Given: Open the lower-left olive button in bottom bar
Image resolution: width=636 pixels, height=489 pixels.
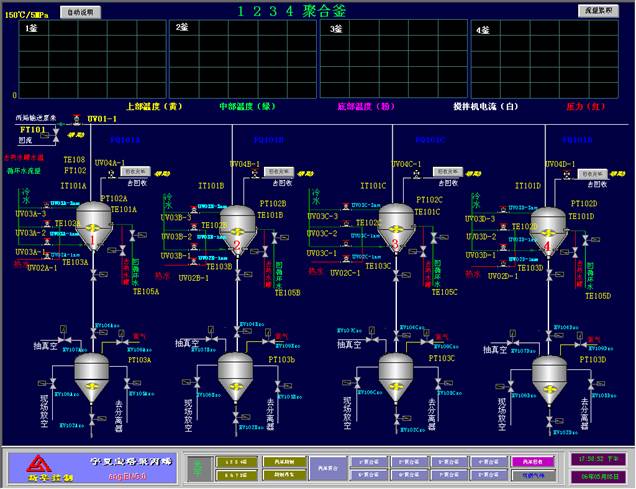Looking at the screenshot, I should click(236, 475).
